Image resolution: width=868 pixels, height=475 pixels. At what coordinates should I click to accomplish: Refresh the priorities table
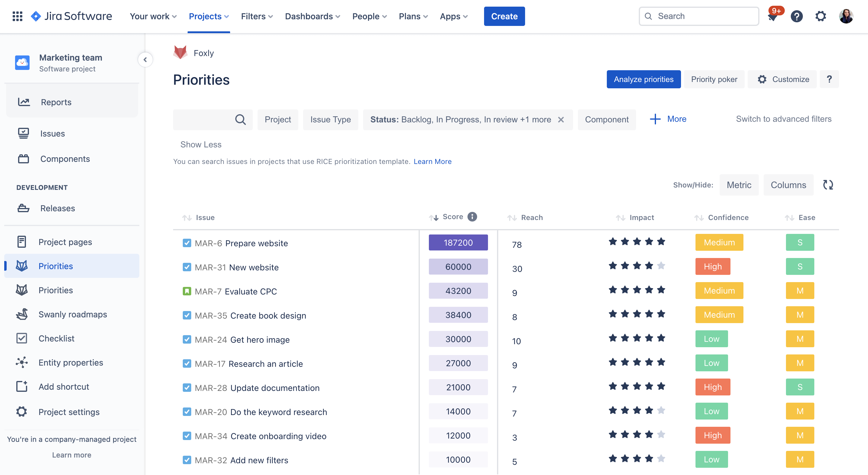(828, 184)
